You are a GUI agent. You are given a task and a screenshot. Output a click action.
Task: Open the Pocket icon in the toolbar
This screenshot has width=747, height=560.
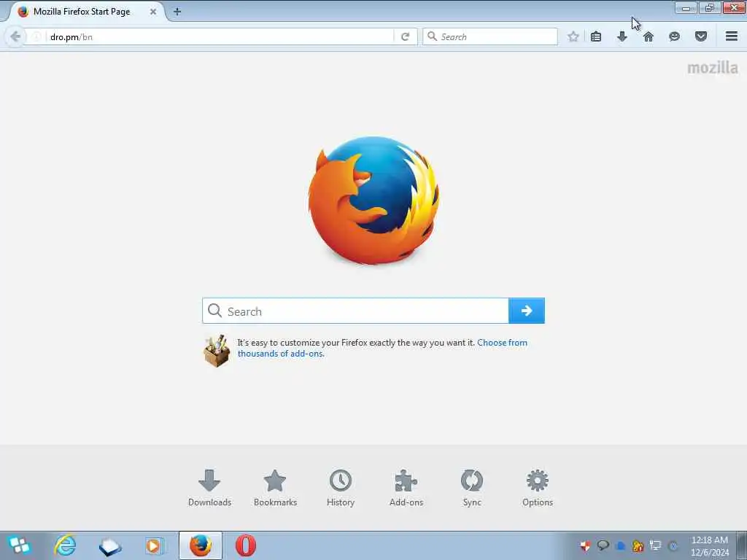pyautogui.click(x=700, y=36)
